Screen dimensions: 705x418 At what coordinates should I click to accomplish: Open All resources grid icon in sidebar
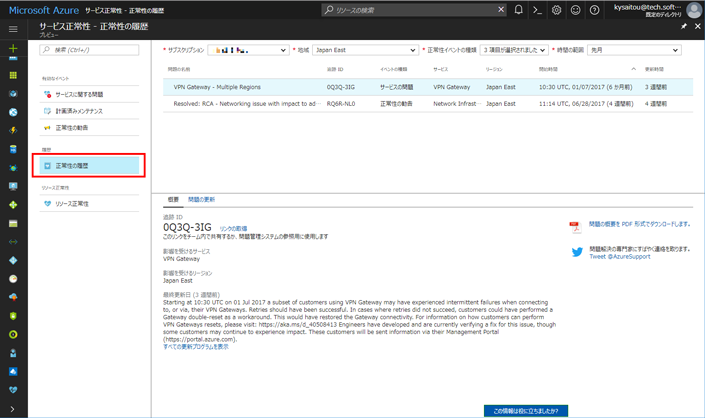13,76
